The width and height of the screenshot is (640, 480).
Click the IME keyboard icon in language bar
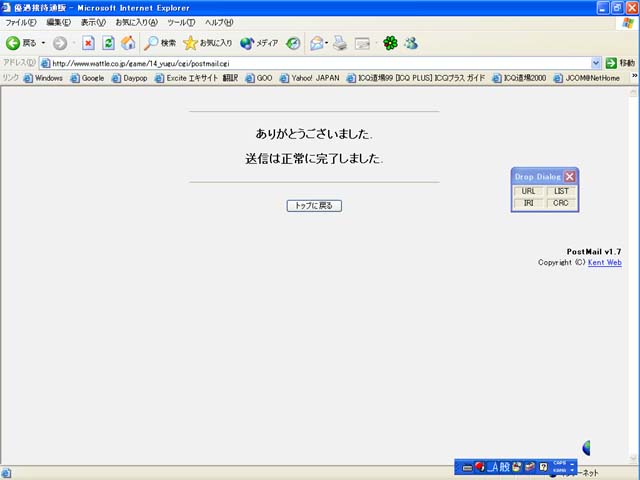tap(468, 468)
